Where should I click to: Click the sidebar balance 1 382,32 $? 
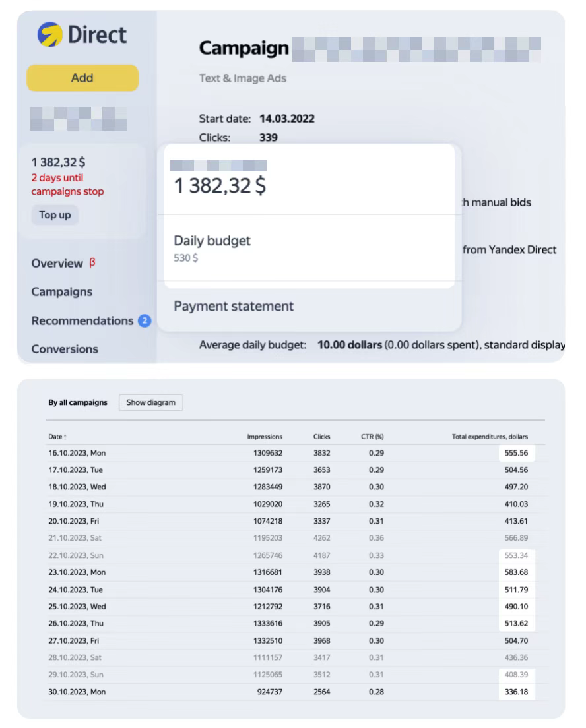click(x=58, y=162)
